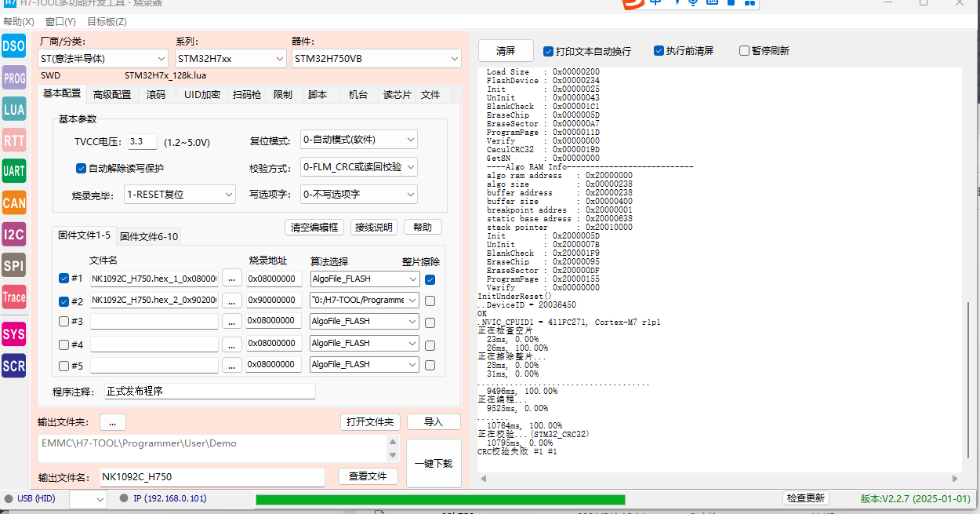Enable firmware file #3 checkbox
The height and width of the screenshot is (514, 980).
pos(64,321)
